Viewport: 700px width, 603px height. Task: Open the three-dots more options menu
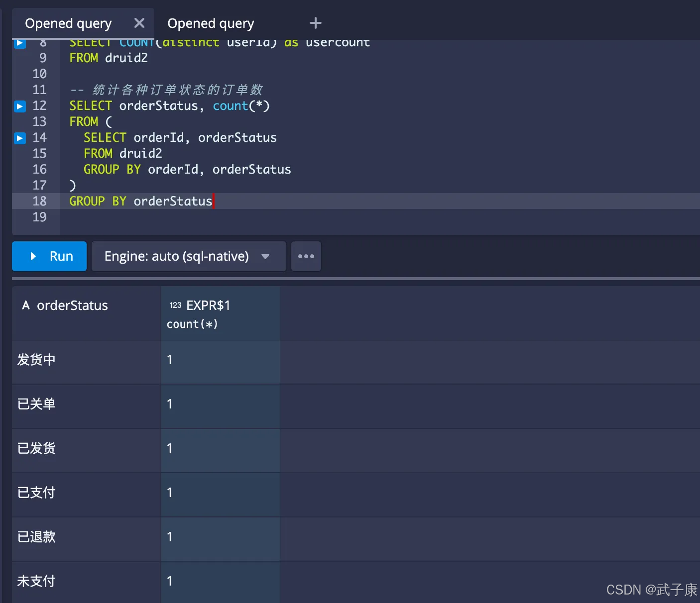tap(306, 256)
